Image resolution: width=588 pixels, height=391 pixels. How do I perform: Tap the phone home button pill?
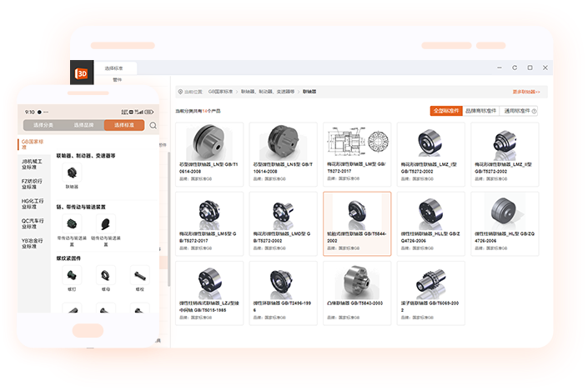tap(88, 331)
